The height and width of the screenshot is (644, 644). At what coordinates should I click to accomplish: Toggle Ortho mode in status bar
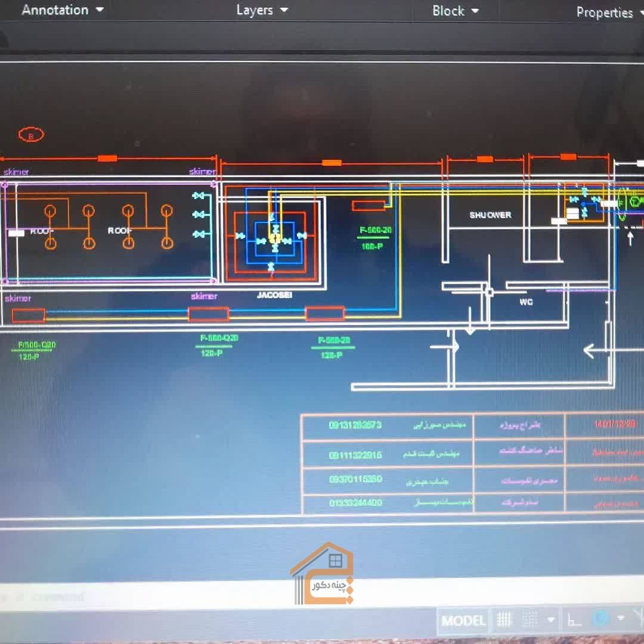coord(574,620)
